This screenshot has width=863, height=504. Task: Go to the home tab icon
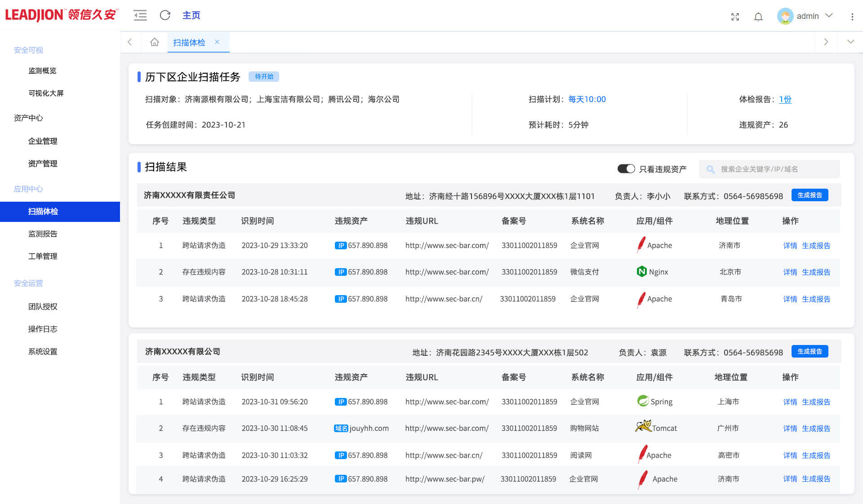tap(155, 42)
